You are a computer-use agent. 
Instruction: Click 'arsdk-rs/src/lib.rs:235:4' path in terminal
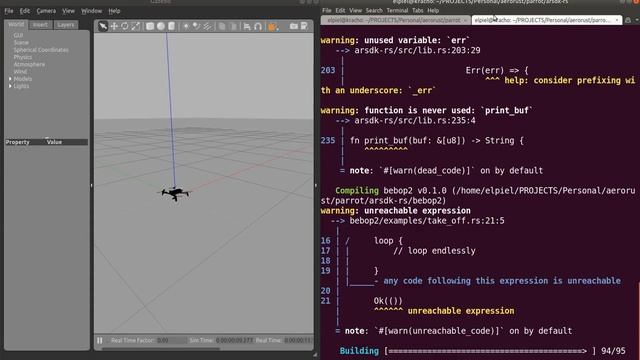pyautogui.click(x=415, y=121)
